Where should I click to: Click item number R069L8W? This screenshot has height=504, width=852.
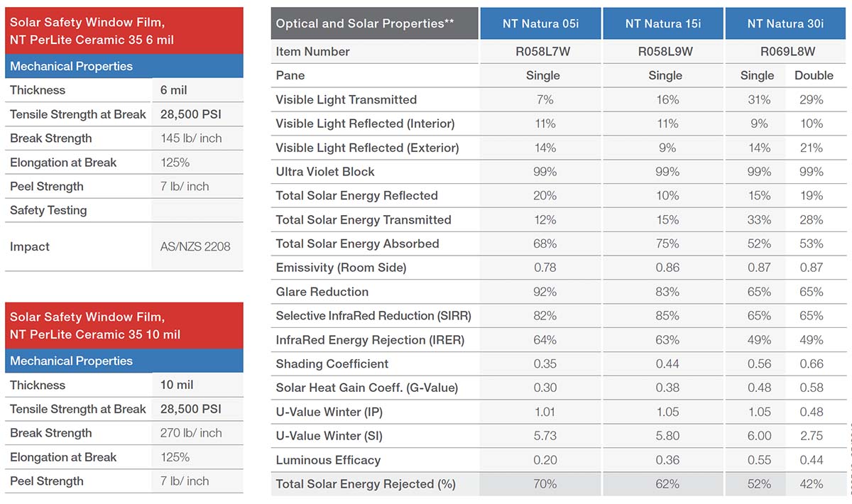coord(787,51)
